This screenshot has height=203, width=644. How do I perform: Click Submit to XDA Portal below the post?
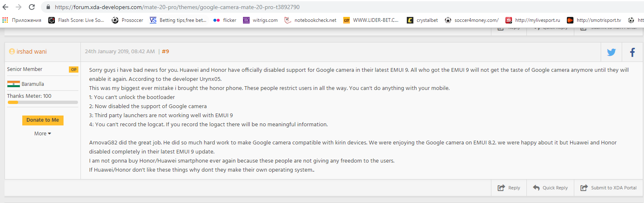[609, 188]
